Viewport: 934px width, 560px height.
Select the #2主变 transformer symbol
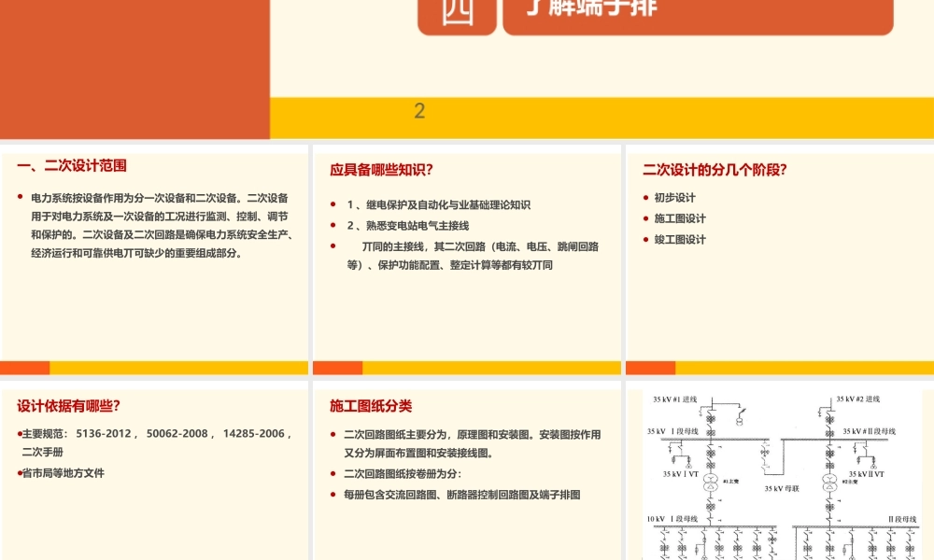point(829,484)
